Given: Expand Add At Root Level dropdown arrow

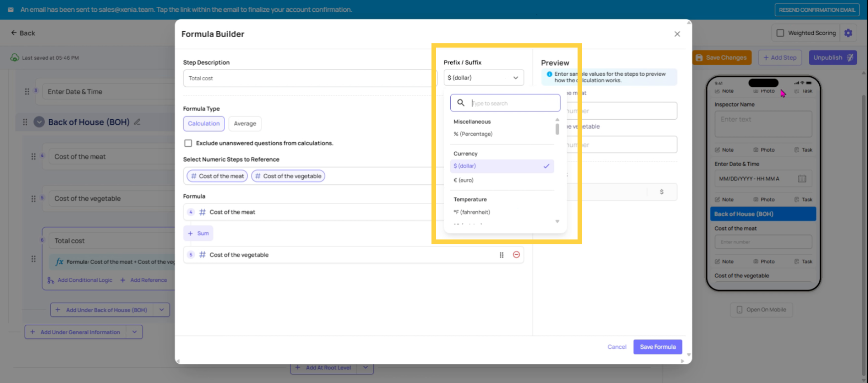Looking at the screenshot, I should [365, 368].
